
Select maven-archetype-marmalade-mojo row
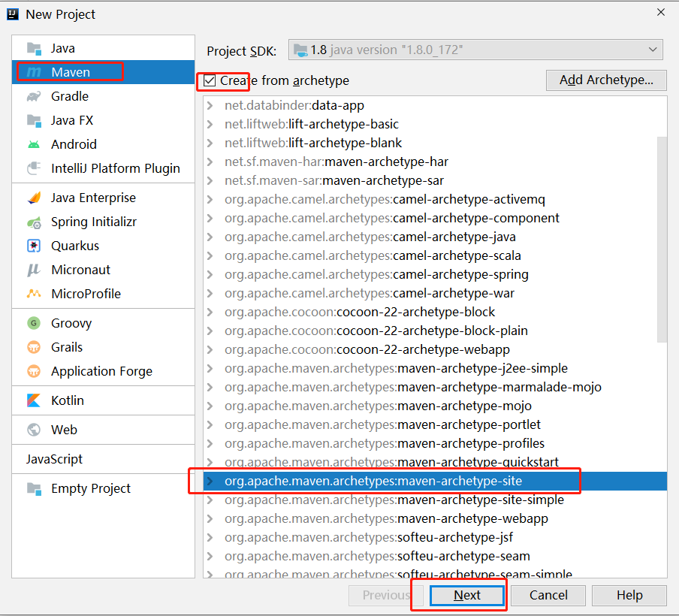[x=435, y=388]
